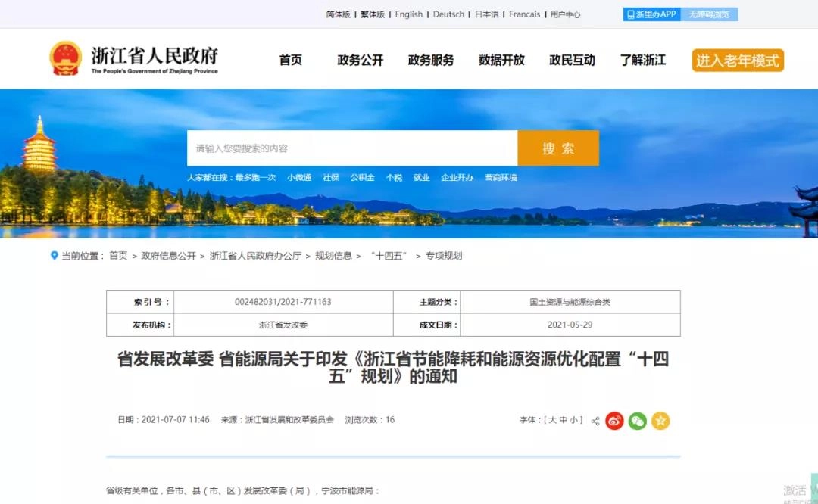Open the 政务服务 menu
818x504 pixels.
(x=430, y=61)
